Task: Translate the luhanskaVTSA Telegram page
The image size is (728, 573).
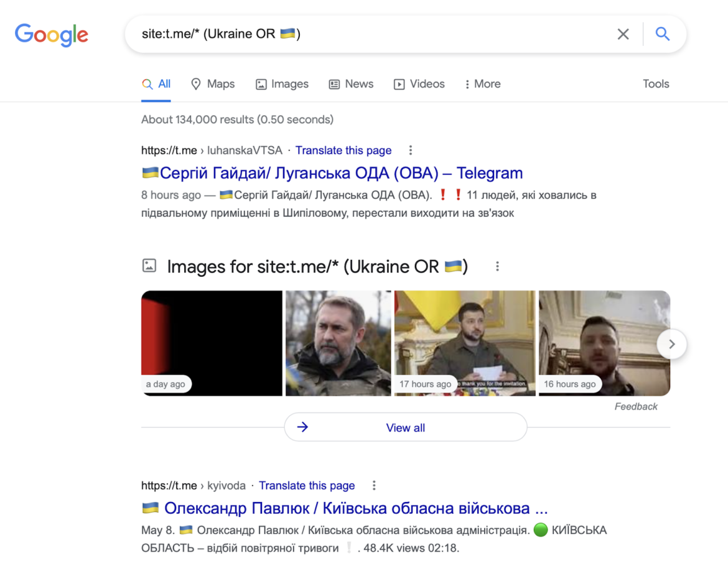Action: (x=343, y=150)
